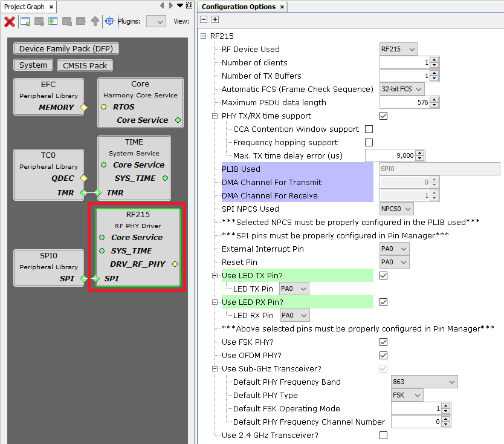Click the System block
504x444 pixels.
pyautogui.click(x=33, y=65)
